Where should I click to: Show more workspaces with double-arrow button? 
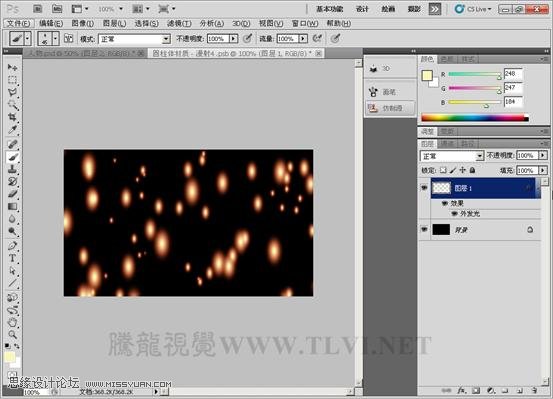tap(434, 9)
